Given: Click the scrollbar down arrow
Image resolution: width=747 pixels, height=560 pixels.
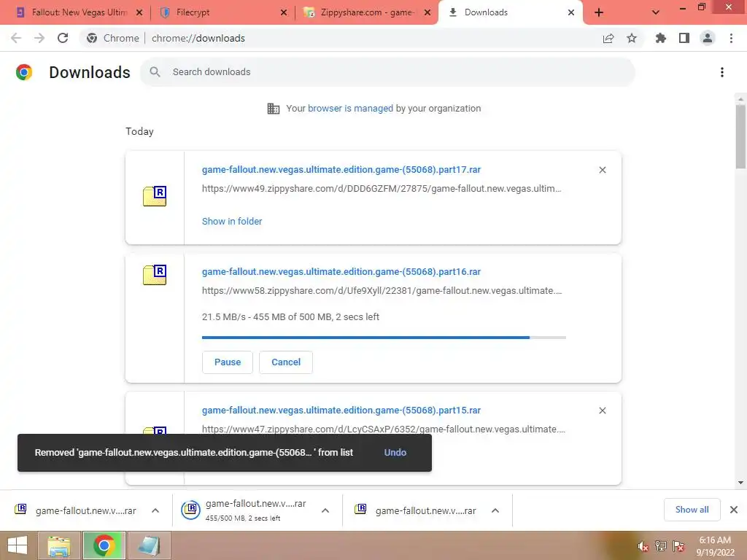Looking at the screenshot, I should (740, 483).
